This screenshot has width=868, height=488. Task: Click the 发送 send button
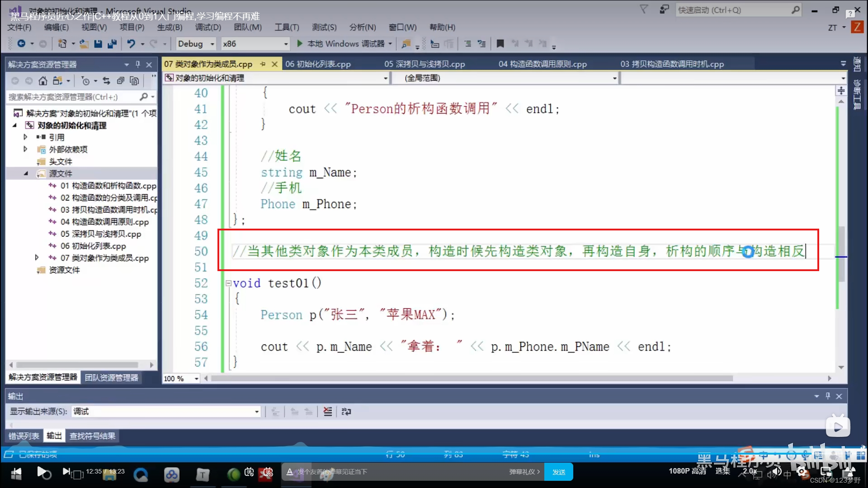click(559, 472)
